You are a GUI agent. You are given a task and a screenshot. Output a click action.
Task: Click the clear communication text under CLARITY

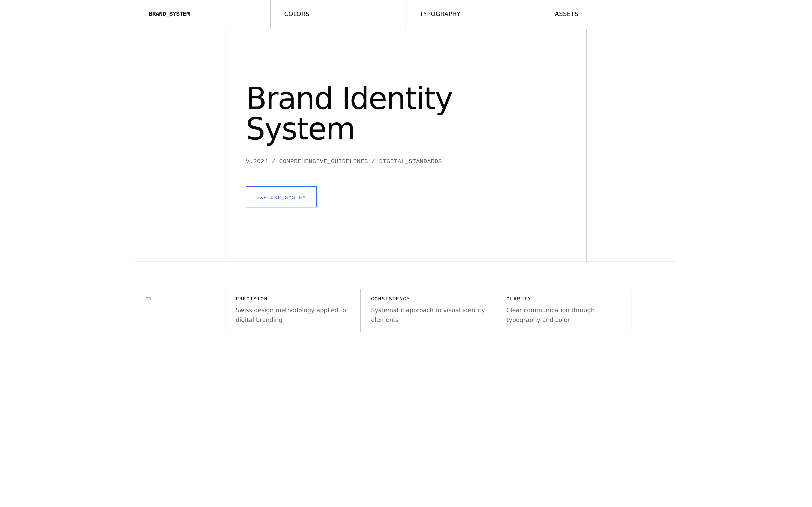coord(550,315)
